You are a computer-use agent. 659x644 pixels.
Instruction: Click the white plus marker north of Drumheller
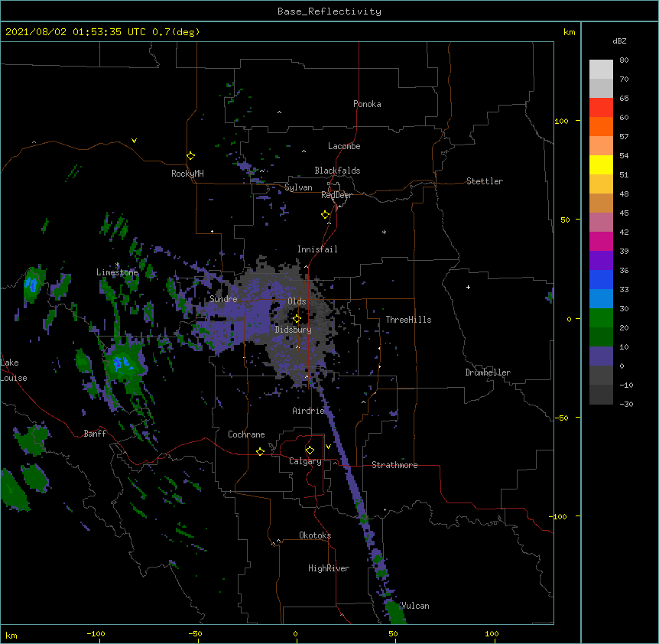(468, 287)
